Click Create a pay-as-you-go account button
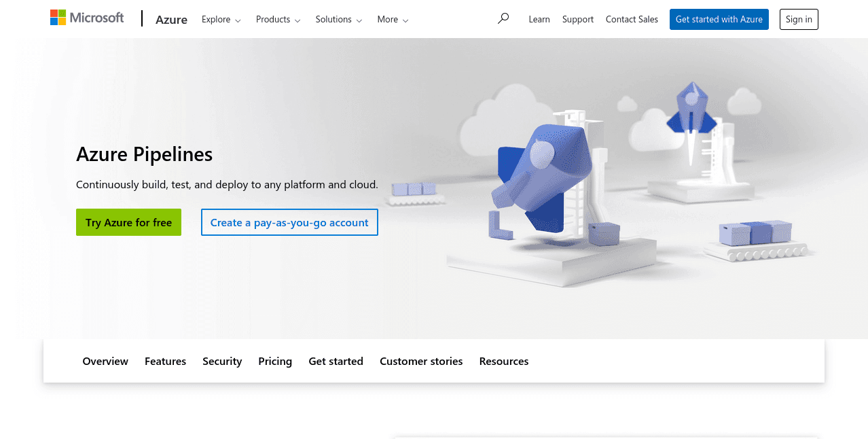 [x=289, y=222]
